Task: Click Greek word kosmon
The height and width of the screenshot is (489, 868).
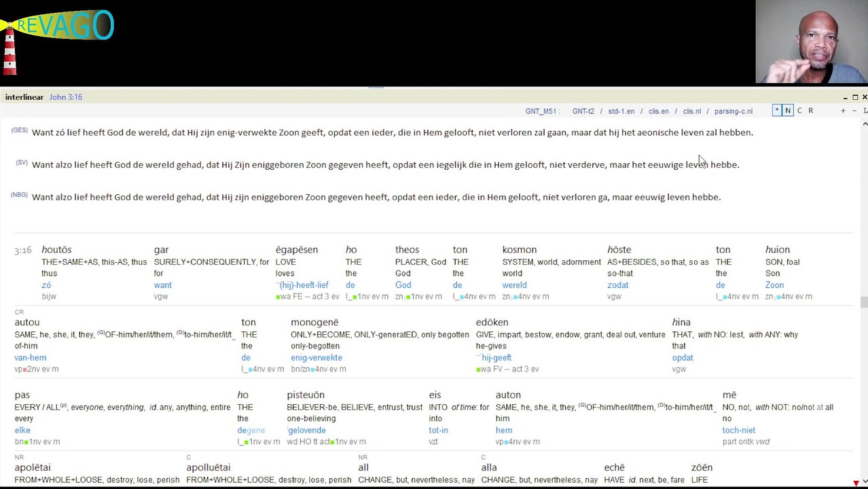Action: tap(520, 250)
